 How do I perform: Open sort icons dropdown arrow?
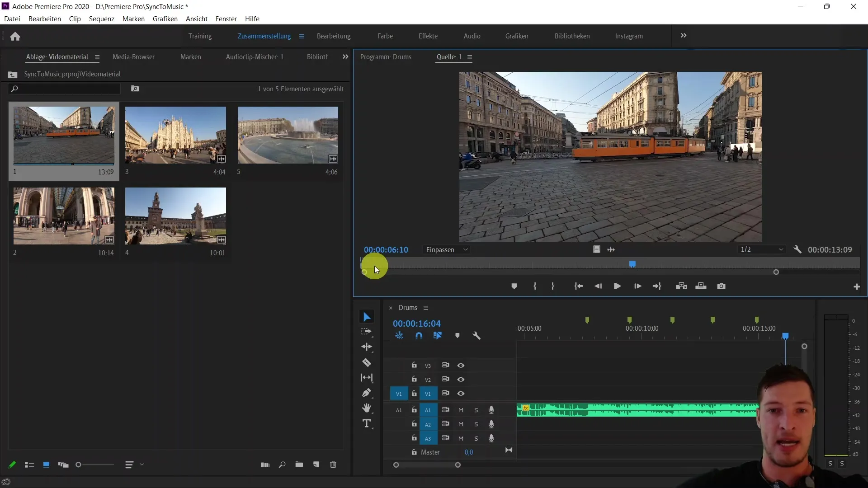[x=142, y=464]
